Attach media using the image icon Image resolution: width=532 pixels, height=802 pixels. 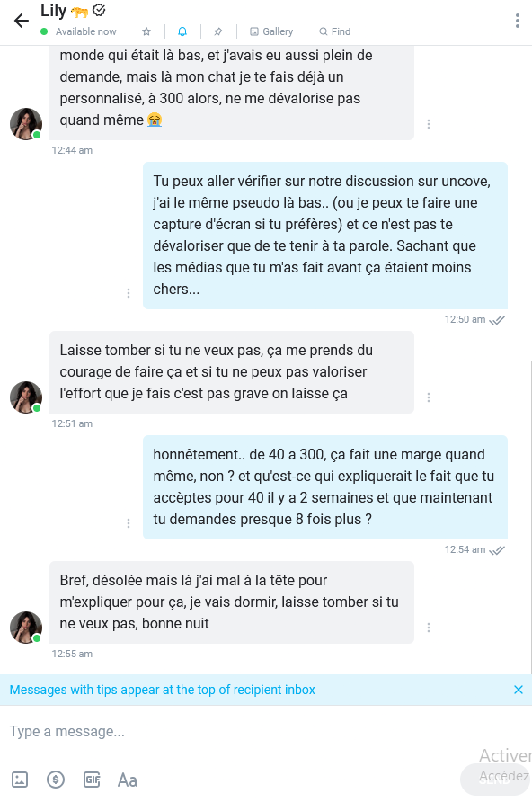click(20, 780)
